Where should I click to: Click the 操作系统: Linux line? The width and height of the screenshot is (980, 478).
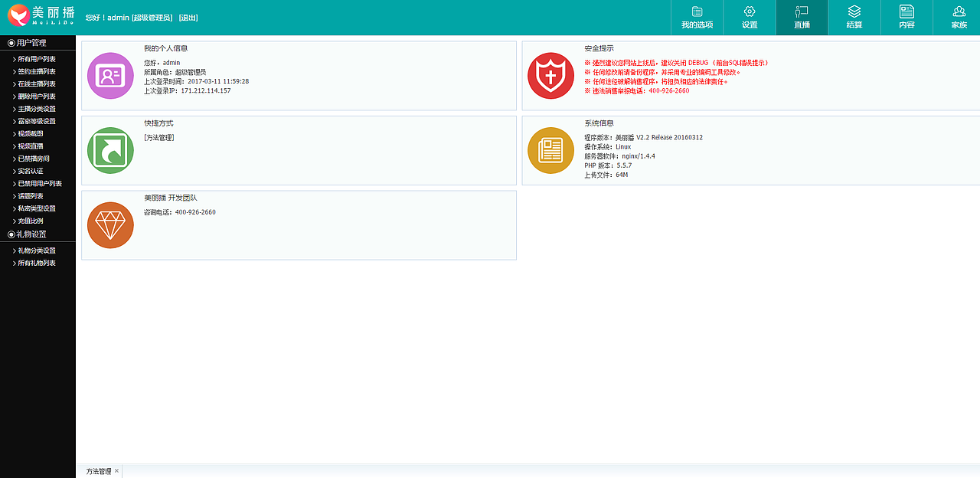[x=608, y=146]
